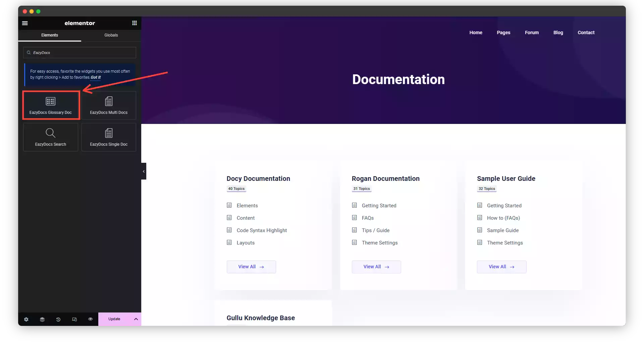Dismiss the favorites tip with Got It
The width and height of the screenshot is (644, 347).
(x=95, y=77)
